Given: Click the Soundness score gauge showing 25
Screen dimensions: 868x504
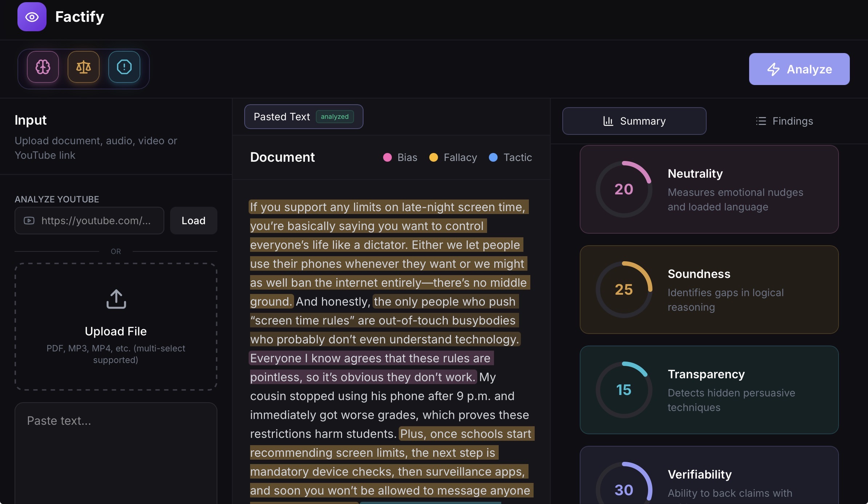Looking at the screenshot, I should 624,290.
